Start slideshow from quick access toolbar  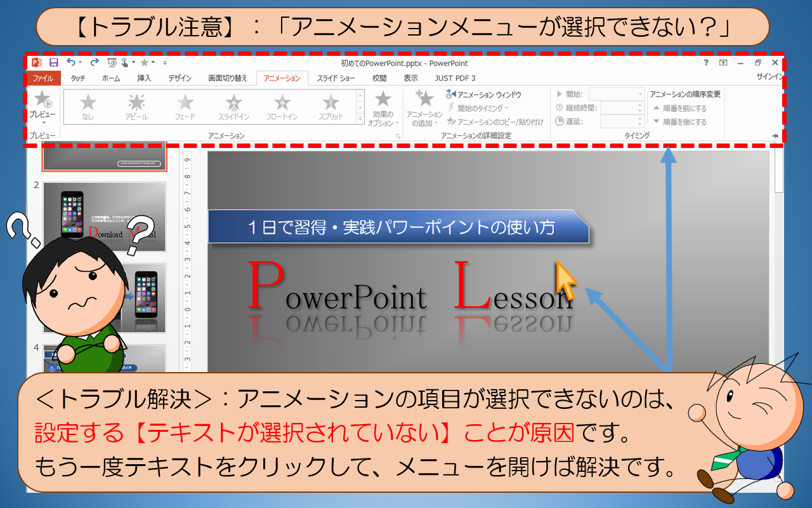(x=112, y=62)
